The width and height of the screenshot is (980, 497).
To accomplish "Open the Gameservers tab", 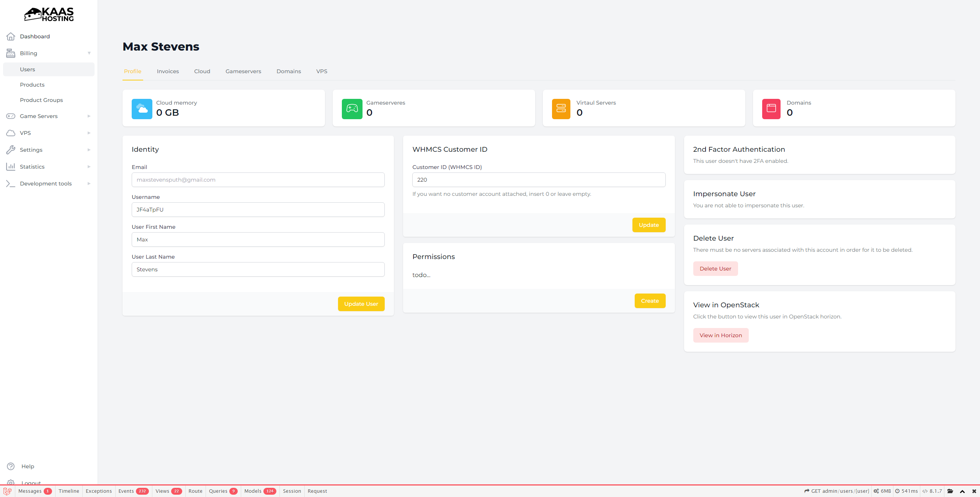I will (243, 71).
